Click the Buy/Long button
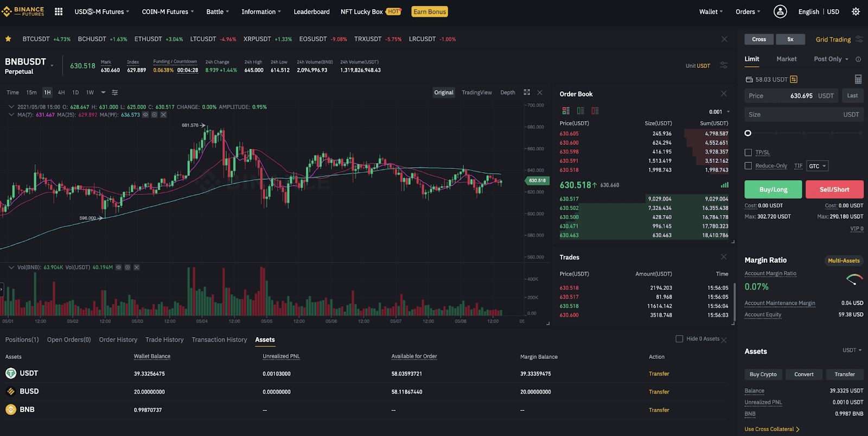This screenshot has height=436, width=868. click(x=773, y=189)
